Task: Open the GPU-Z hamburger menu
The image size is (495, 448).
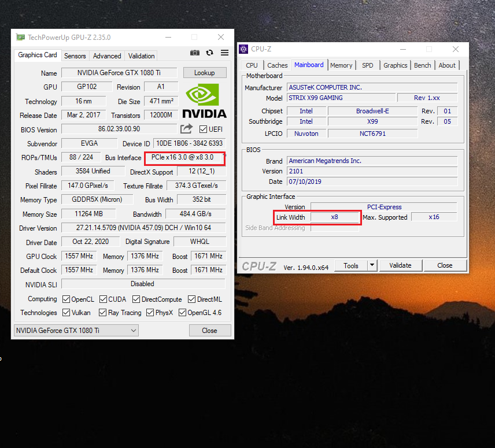Action: 225,53
